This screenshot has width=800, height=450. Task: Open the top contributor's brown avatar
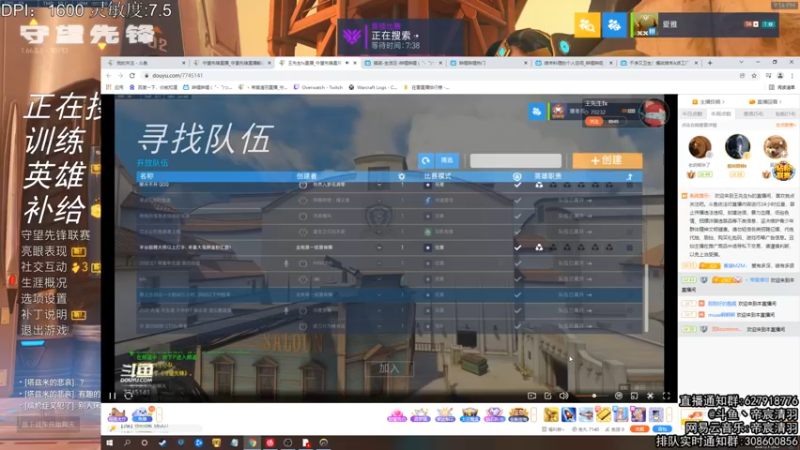click(699, 147)
